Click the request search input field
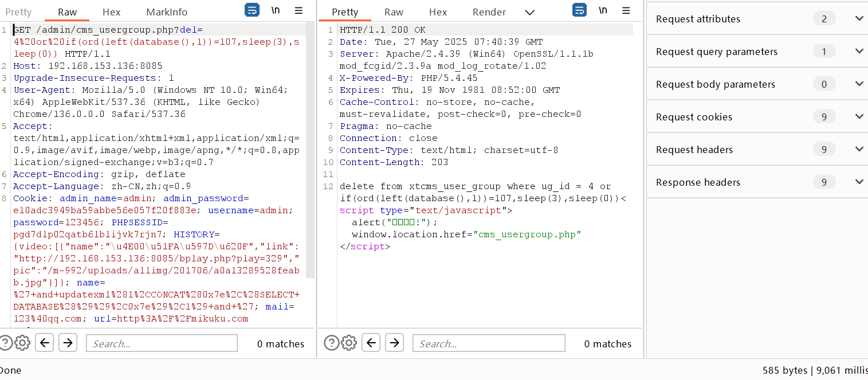868x380 pixels. tap(162, 343)
